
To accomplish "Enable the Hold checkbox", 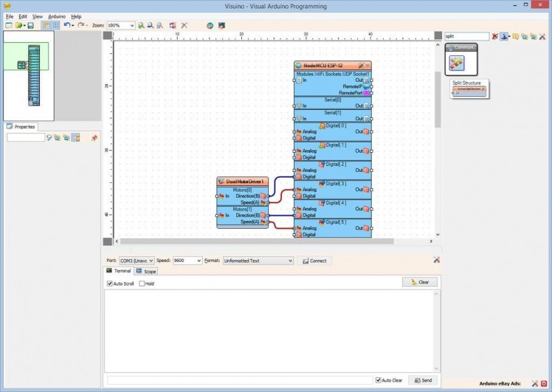I will [140, 283].
